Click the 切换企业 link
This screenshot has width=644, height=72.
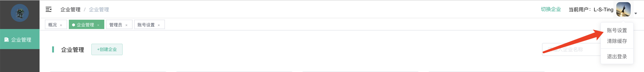[x=551, y=9]
